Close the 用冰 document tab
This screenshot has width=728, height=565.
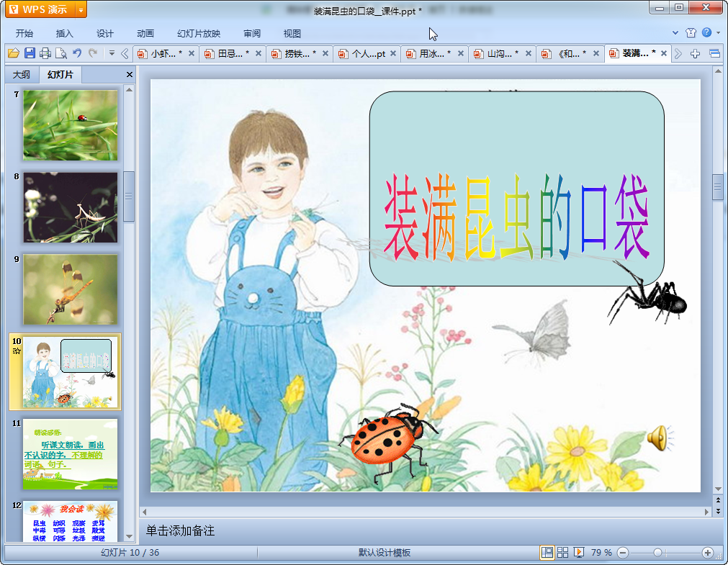click(461, 53)
